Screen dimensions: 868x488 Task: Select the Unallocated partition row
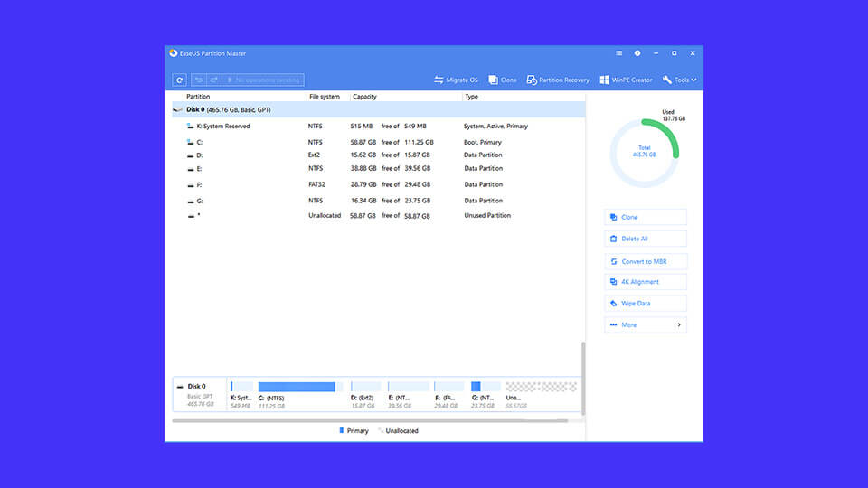click(x=379, y=216)
